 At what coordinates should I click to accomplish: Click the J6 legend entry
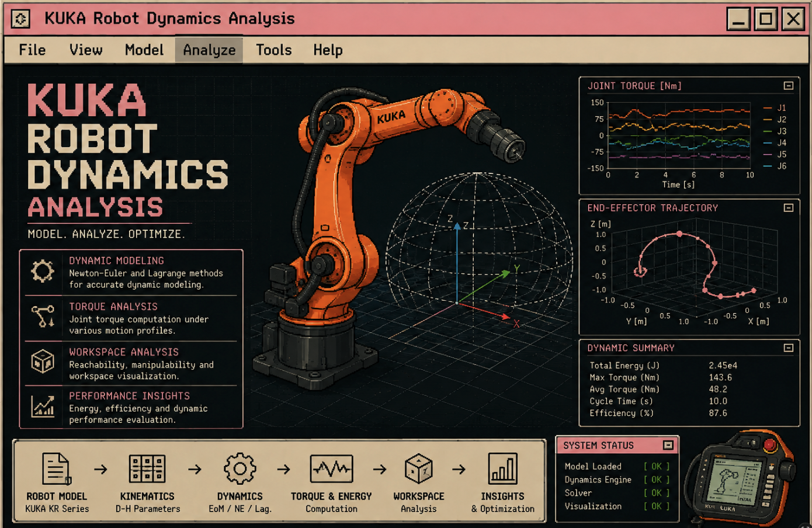[775, 166]
